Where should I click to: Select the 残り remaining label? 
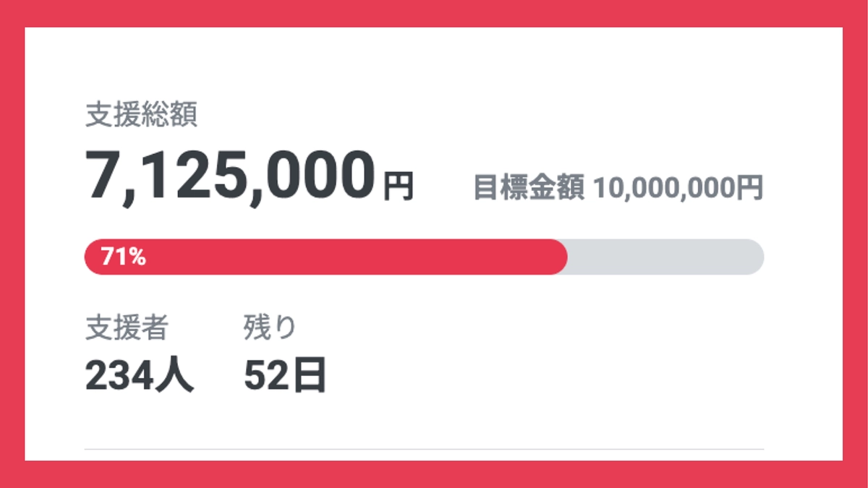[270, 325]
